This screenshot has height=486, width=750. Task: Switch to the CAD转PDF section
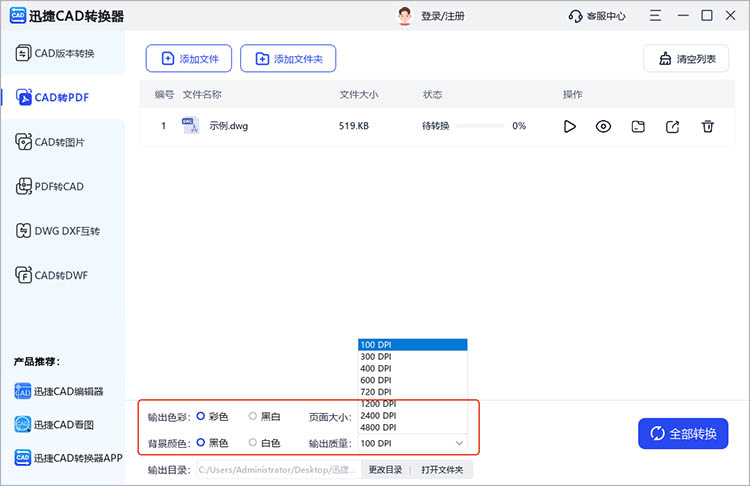click(x=63, y=97)
